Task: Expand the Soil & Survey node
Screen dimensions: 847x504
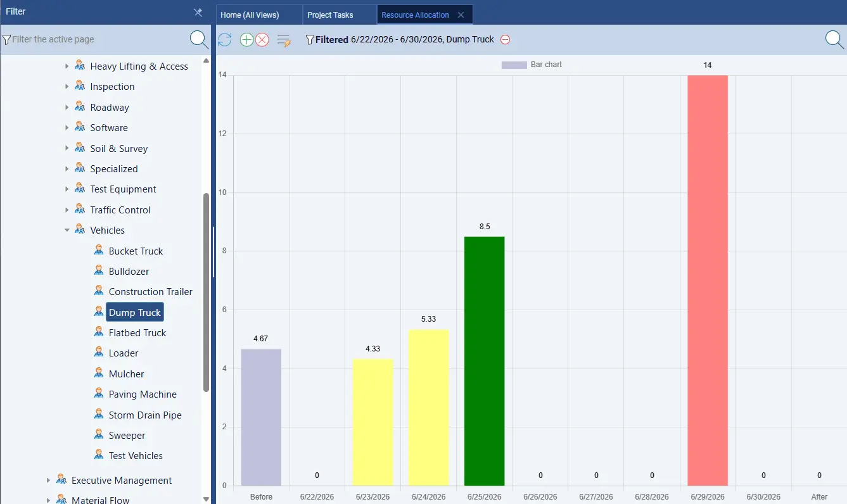Action: click(67, 149)
